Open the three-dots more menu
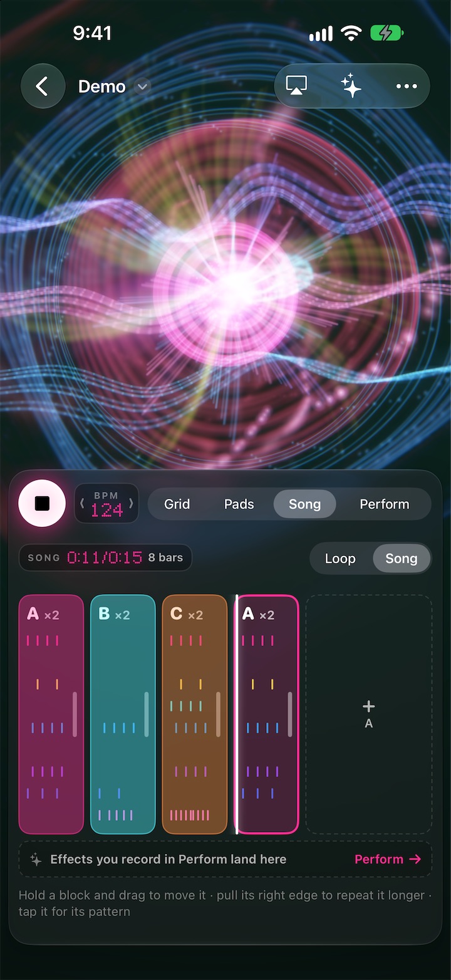The height and width of the screenshot is (980, 451). coord(407,86)
